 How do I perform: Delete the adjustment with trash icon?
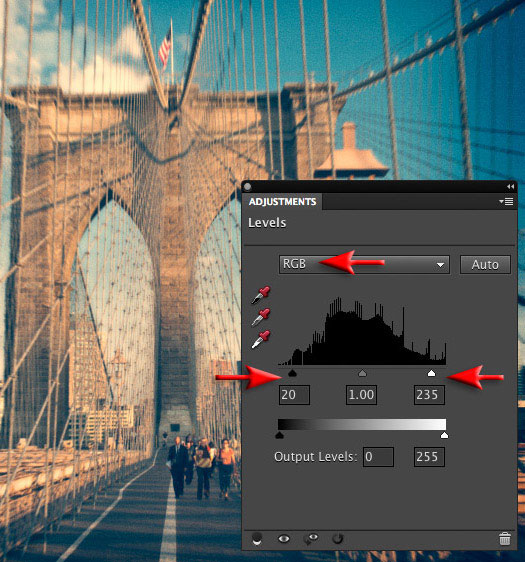point(505,539)
